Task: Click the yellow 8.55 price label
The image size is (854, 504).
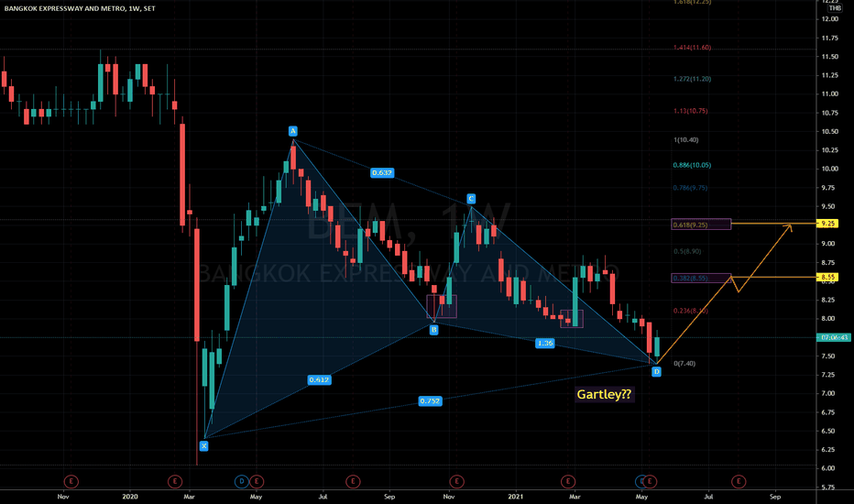Action: [x=827, y=277]
